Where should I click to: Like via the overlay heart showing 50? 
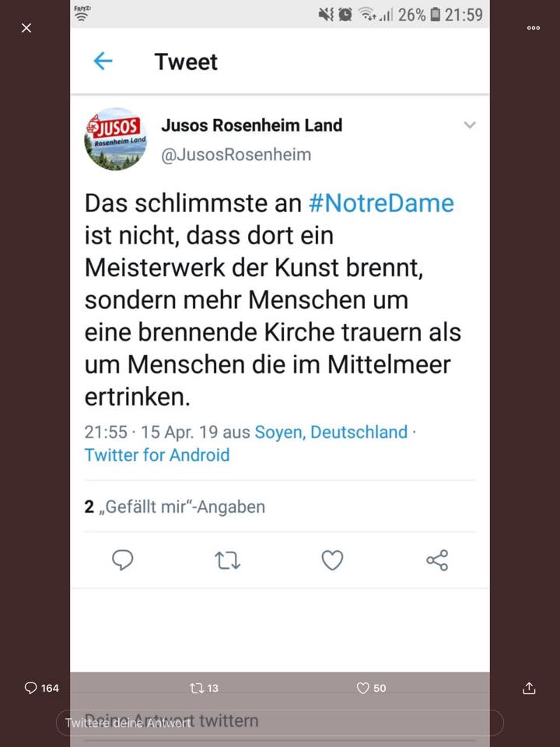click(371, 688)
